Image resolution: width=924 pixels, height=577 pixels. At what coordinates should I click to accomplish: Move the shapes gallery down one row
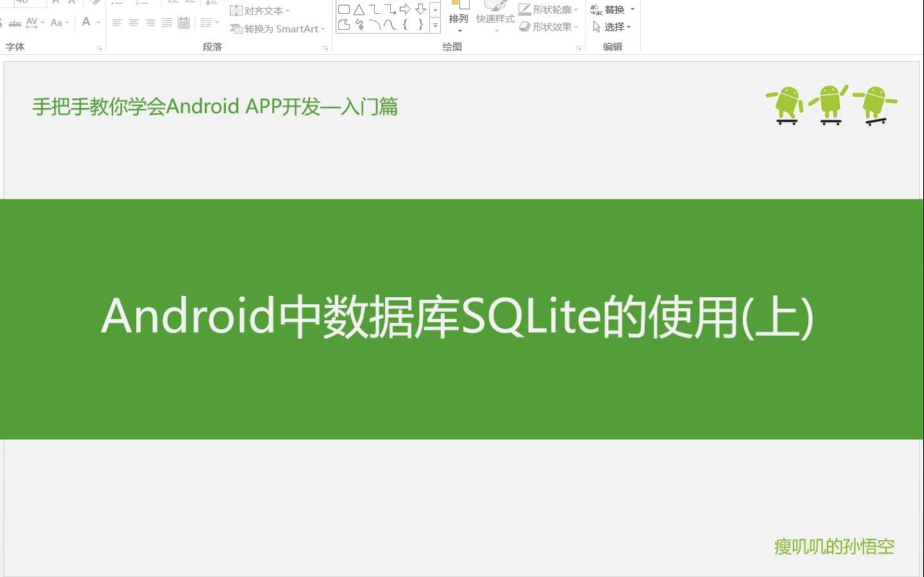click(x=435, y=10)
